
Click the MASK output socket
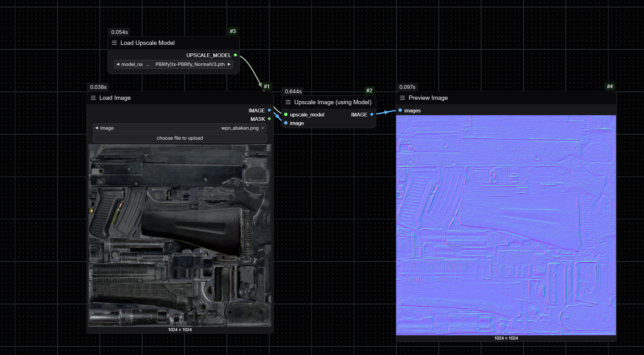pos(269,119)
